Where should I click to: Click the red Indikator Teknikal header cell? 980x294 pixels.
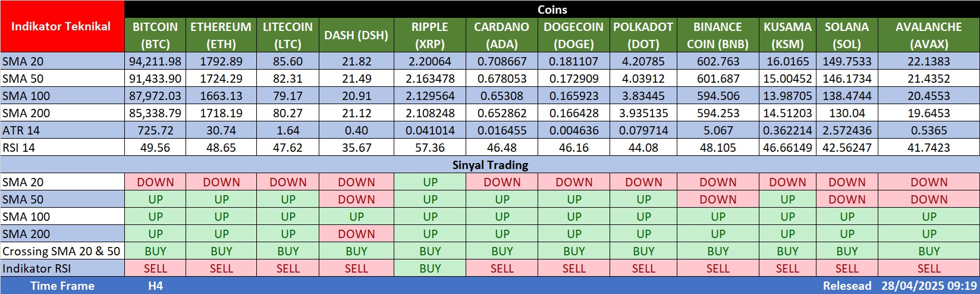coord(61,26)
